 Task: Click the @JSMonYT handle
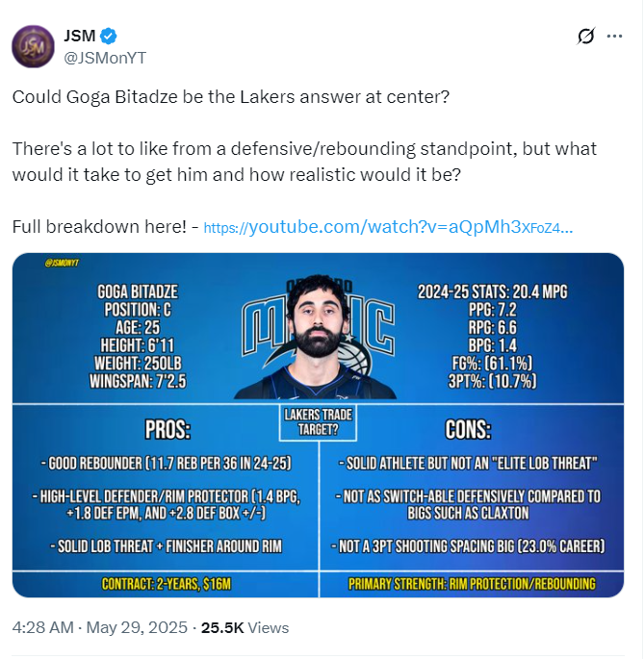tap(105, 57)
